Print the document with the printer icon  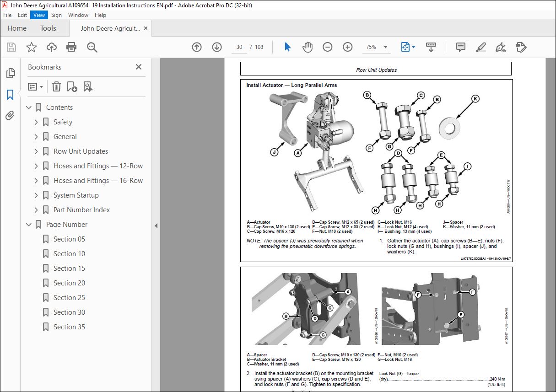pos(71,47)
